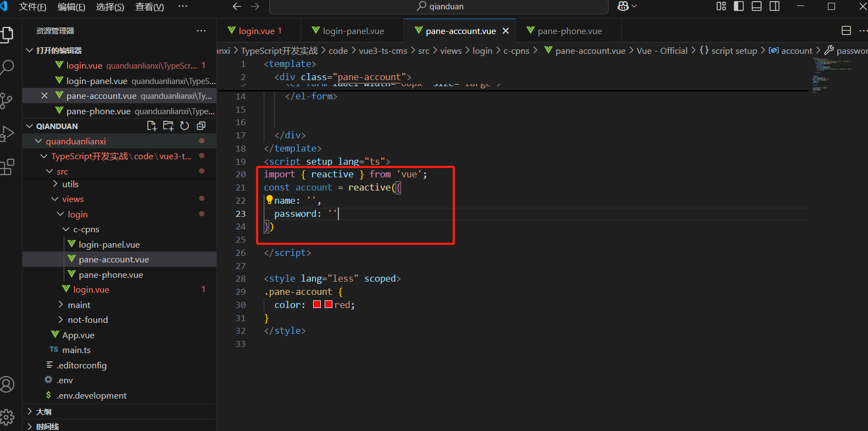868x431 pixels.
Task: Collapse the 打开的编辑器 section
Action: coord(29,50)
